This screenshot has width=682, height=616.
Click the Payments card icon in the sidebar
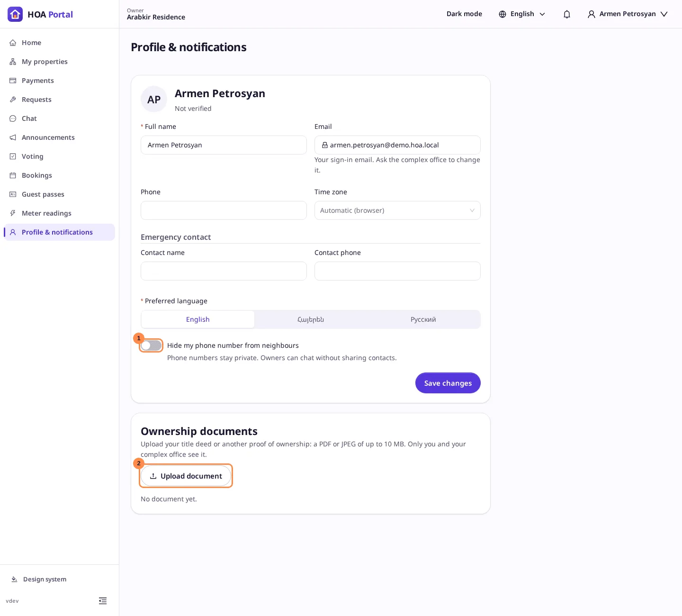[13, 81]
